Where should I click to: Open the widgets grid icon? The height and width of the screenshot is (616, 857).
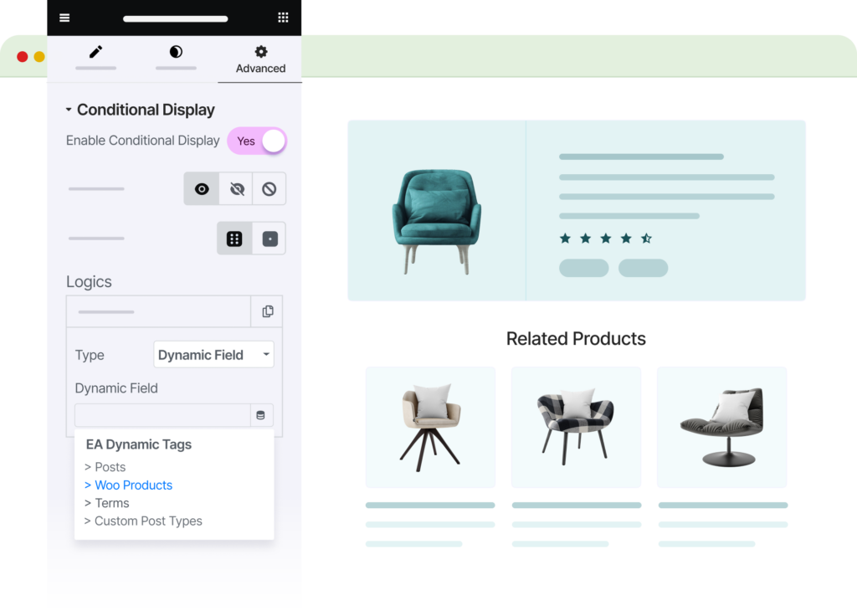(283, 18)
